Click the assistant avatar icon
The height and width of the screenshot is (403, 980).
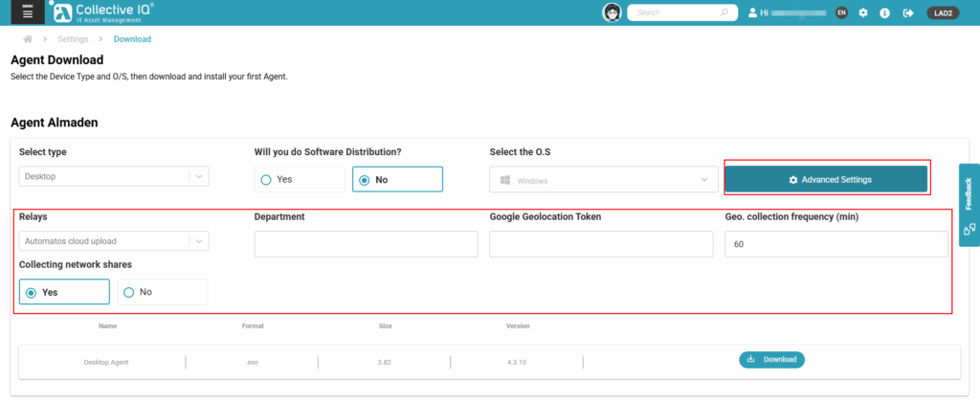point(611,12)
